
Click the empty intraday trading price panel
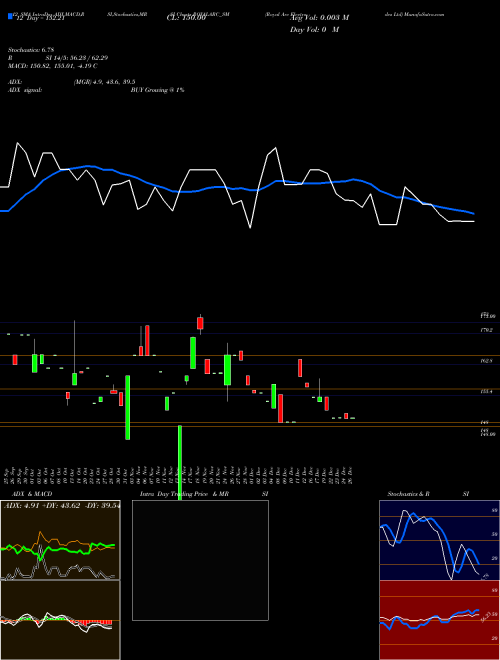200,560
